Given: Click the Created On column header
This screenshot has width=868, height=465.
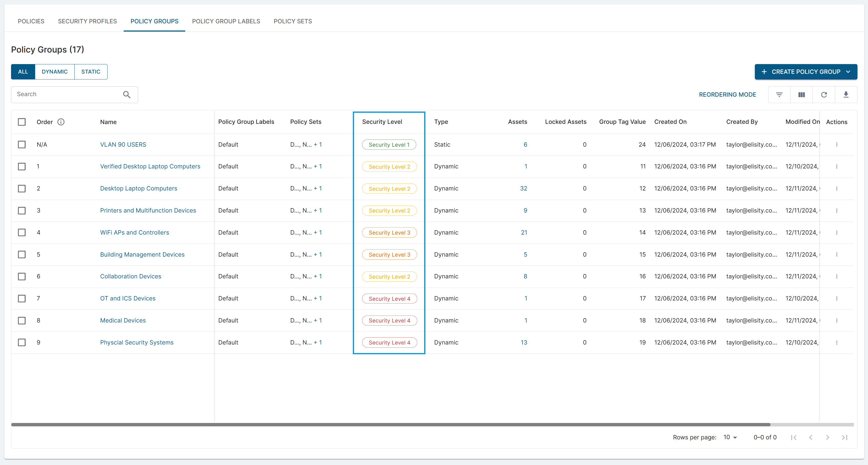Looking at the screenshot, I should (x=670, y=122).
